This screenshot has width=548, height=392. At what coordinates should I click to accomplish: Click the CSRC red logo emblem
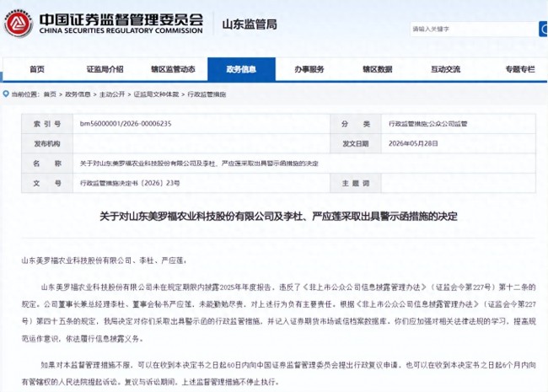click(x=19, y=24)
